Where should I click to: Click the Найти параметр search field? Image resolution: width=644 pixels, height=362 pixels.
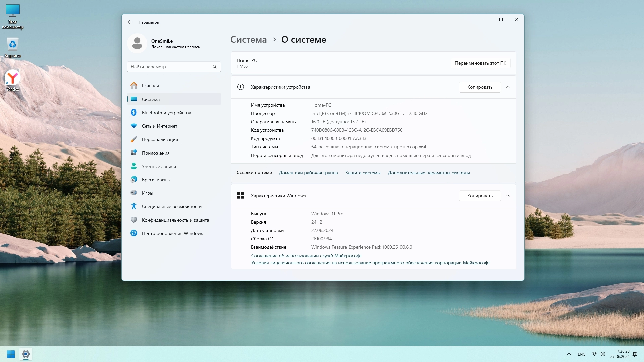tap(169, 67)
